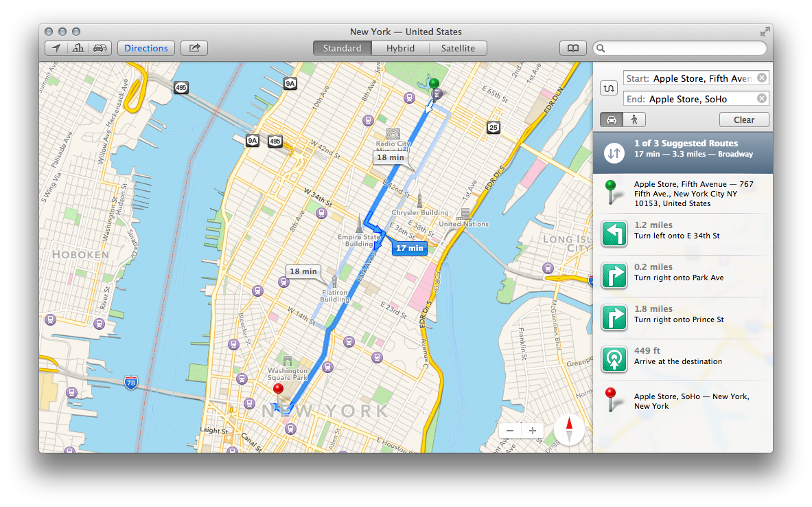Select the 0.2 miles Park Ave step

click(x=682, y=275)
